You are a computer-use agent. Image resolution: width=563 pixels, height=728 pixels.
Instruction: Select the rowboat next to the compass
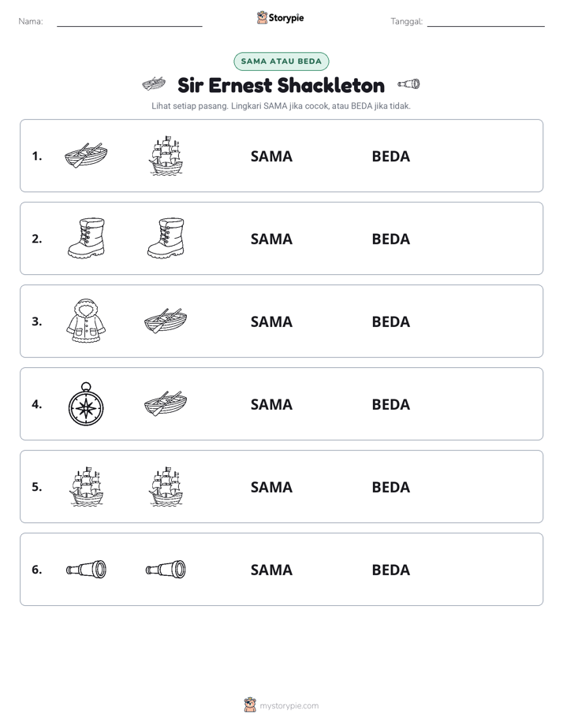click(x=166, y=403)
